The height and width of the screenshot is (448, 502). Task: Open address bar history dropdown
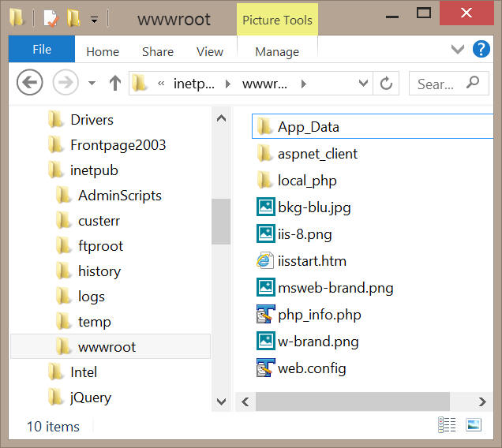pyautogui.click(x=363, y=83)
